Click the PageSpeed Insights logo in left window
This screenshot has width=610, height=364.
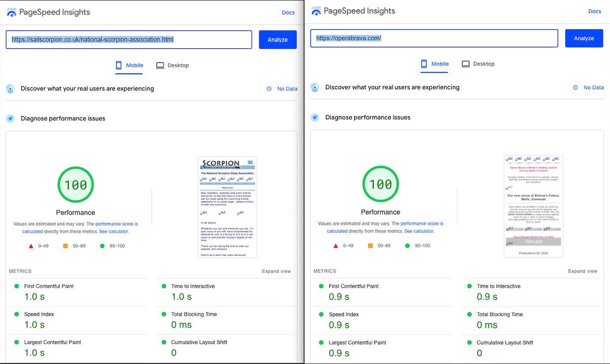coord(11,12)
